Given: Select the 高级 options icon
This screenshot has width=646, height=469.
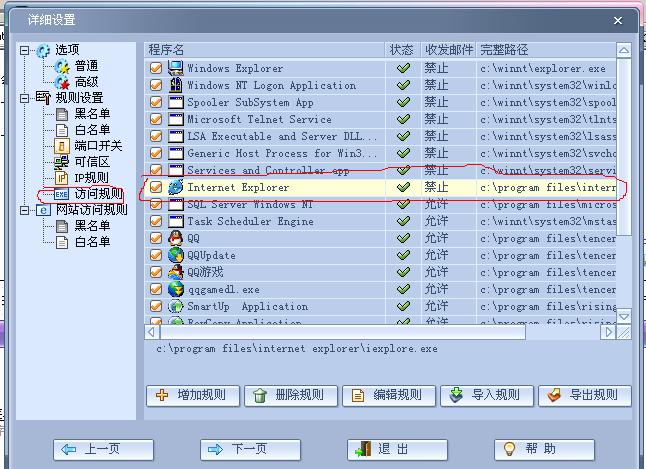Looking at the screenshot, I should point(62,82).
